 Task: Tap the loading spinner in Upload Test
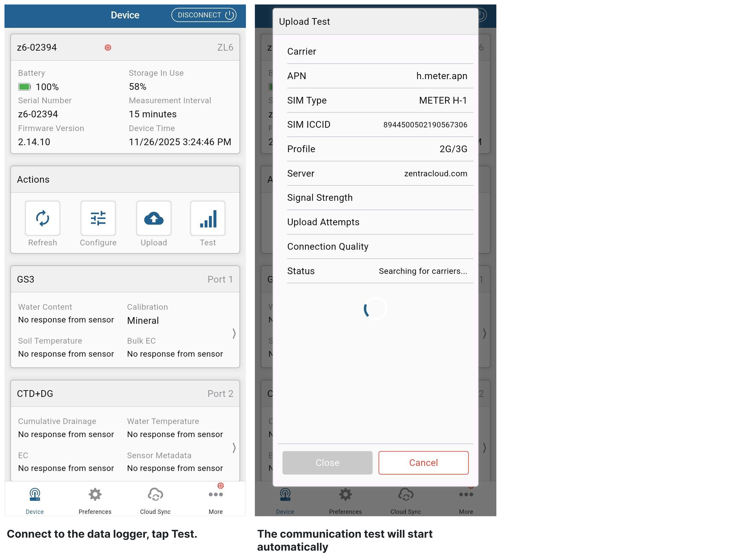tap(375, 308)
